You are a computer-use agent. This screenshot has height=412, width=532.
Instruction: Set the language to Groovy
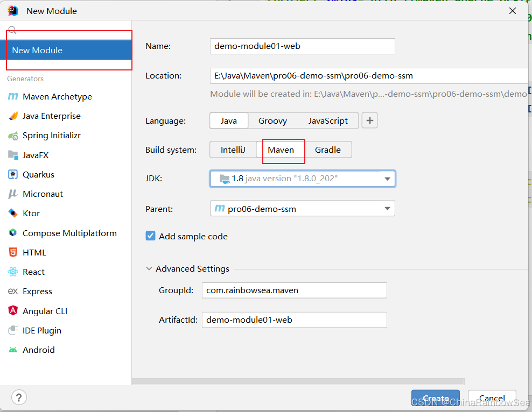pyautogui.click(x=272, y=121)
